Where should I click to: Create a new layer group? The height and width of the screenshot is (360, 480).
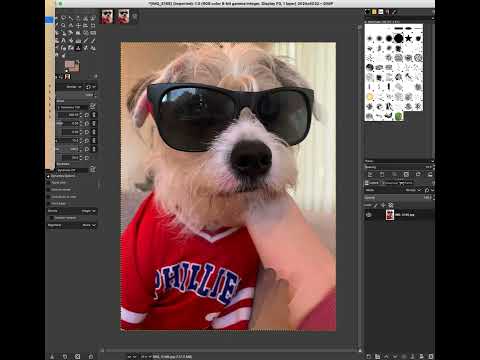(377, 356)
